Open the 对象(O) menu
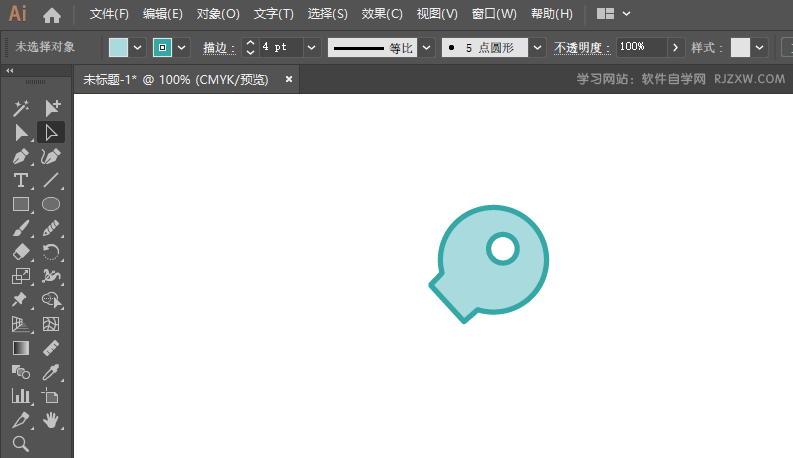Viewport: 793px width, 458px height. pos(218,14)
